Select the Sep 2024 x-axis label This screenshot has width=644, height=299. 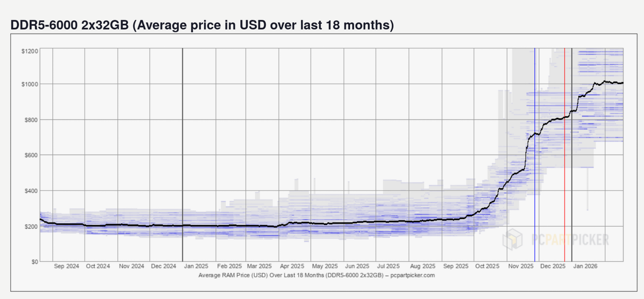tap(66, 266)
